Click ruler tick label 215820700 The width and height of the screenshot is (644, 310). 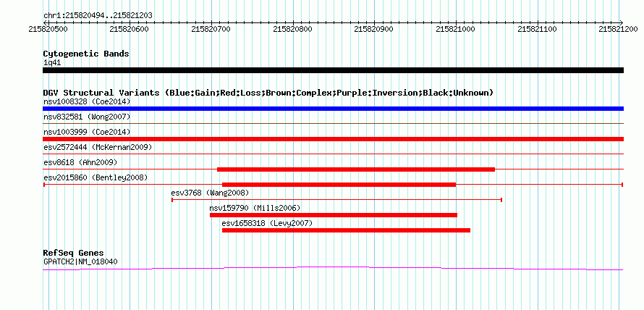211,29
